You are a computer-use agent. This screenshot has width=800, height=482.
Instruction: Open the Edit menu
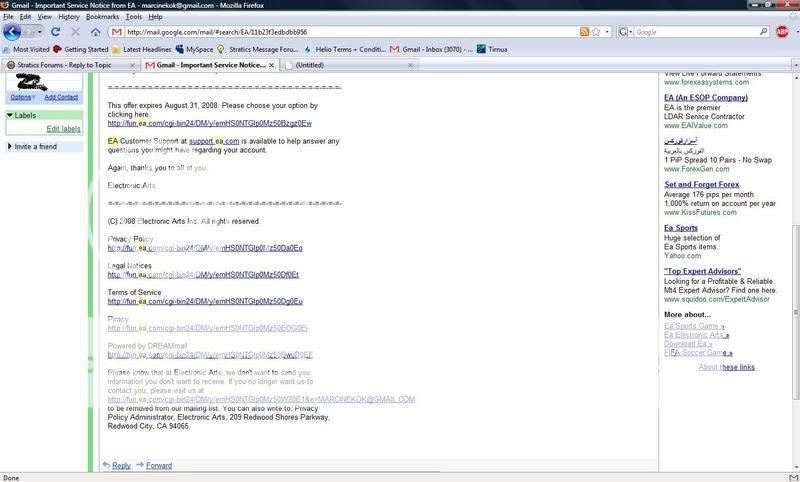pyautogui.click(x=26, y=17)
